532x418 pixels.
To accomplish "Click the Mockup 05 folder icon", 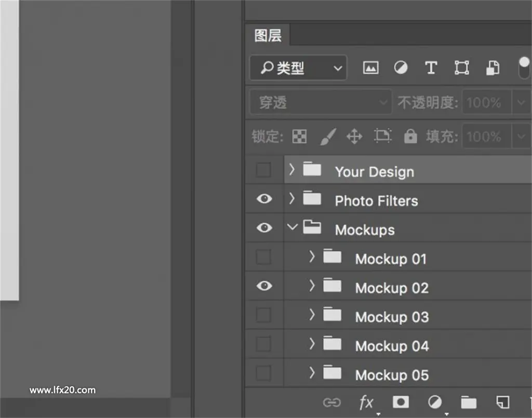I will coord(332,372).
